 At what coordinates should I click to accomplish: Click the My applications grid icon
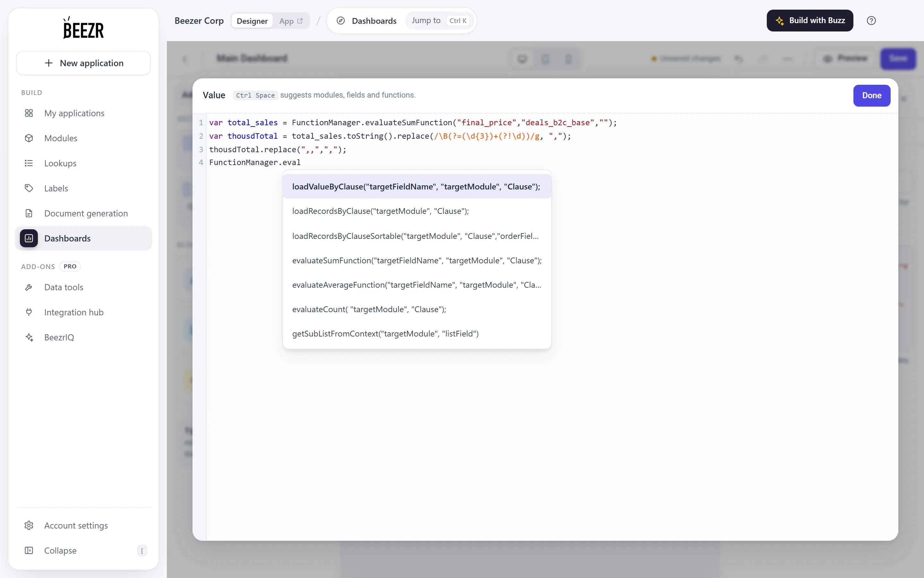coord(29,113)
